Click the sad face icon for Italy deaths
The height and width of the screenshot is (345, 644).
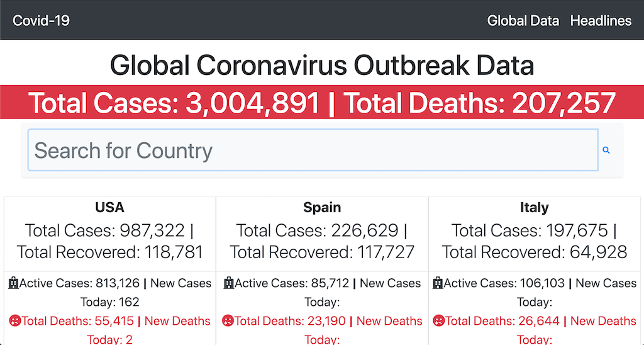[438, 320]
